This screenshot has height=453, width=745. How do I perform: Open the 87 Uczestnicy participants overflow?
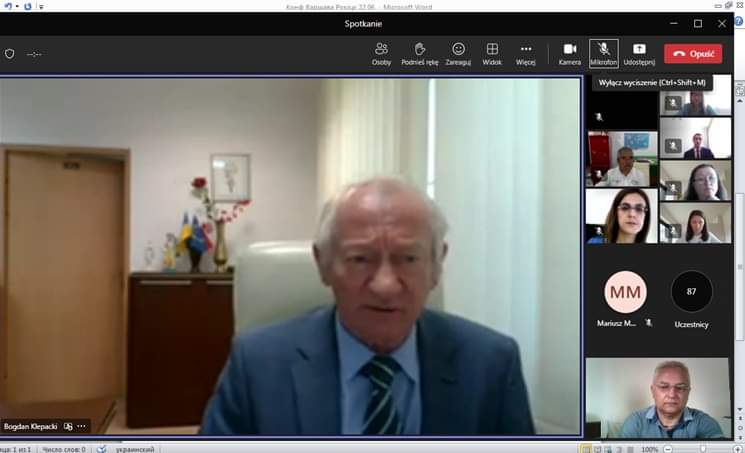click(691, 292)
